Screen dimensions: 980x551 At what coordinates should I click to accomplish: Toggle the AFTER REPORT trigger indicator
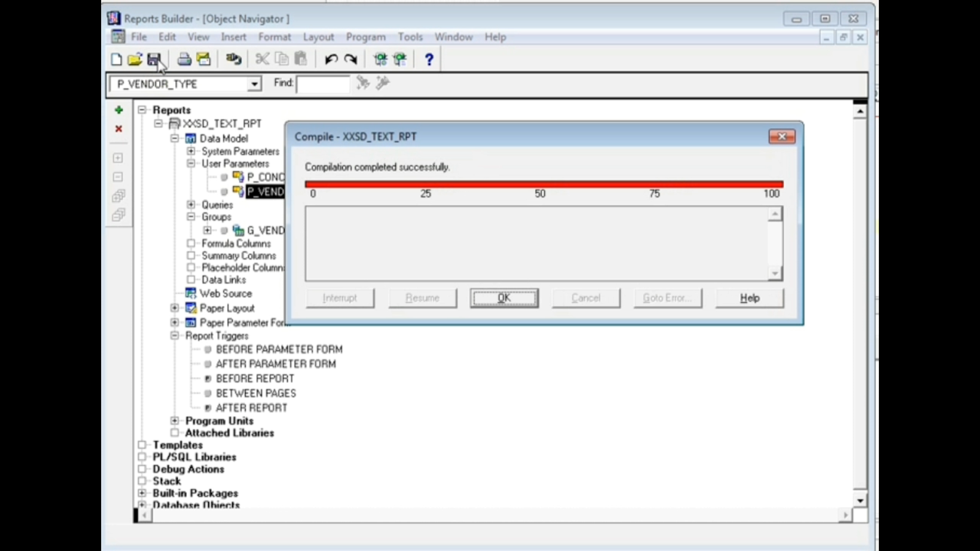click(207, 407)
